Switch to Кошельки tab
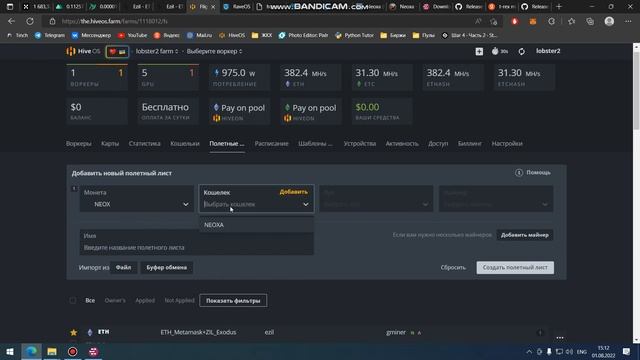The image size is (640, 360). pyautogui.click(x=185, y=144)
